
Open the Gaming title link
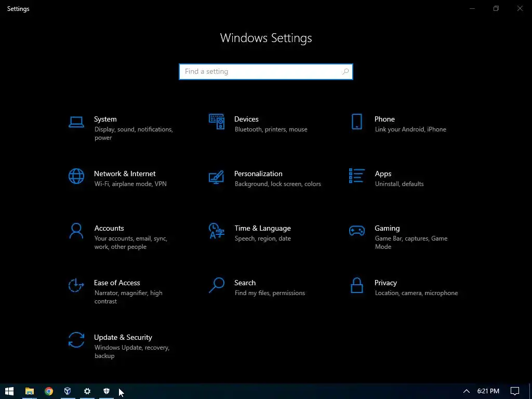[x=387, y=229]
